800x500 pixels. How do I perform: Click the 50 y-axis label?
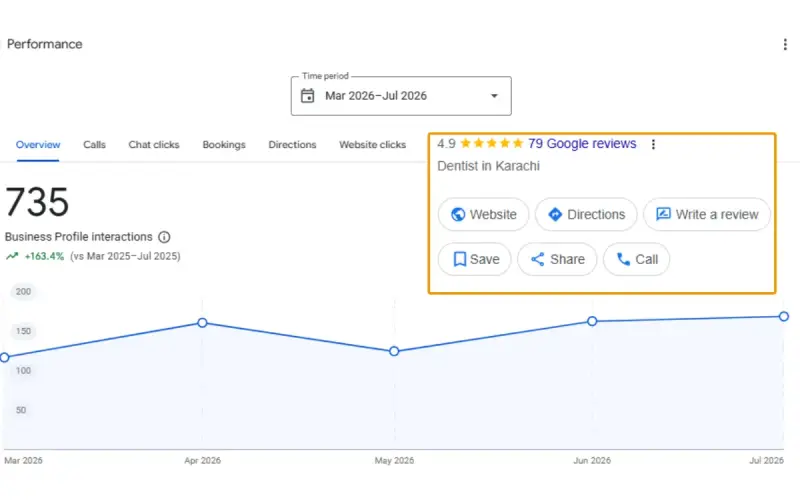pyautogui.click(x=21, y=410)
